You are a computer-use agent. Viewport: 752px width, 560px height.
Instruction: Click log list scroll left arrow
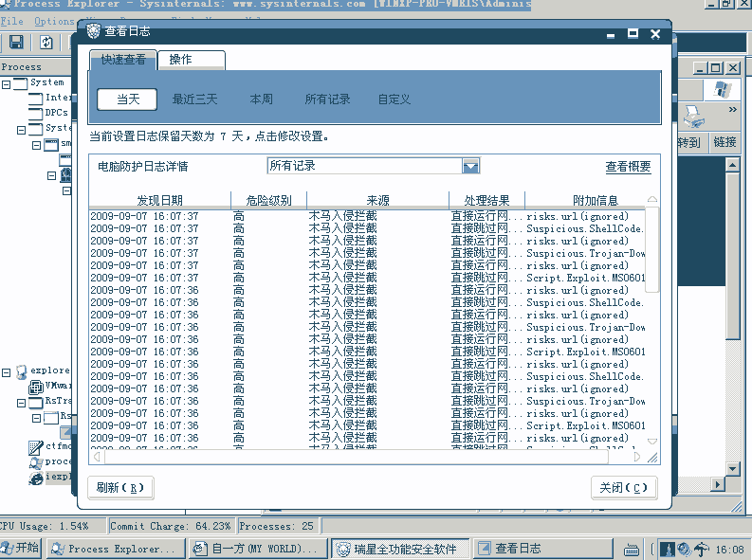click(97, 457)
